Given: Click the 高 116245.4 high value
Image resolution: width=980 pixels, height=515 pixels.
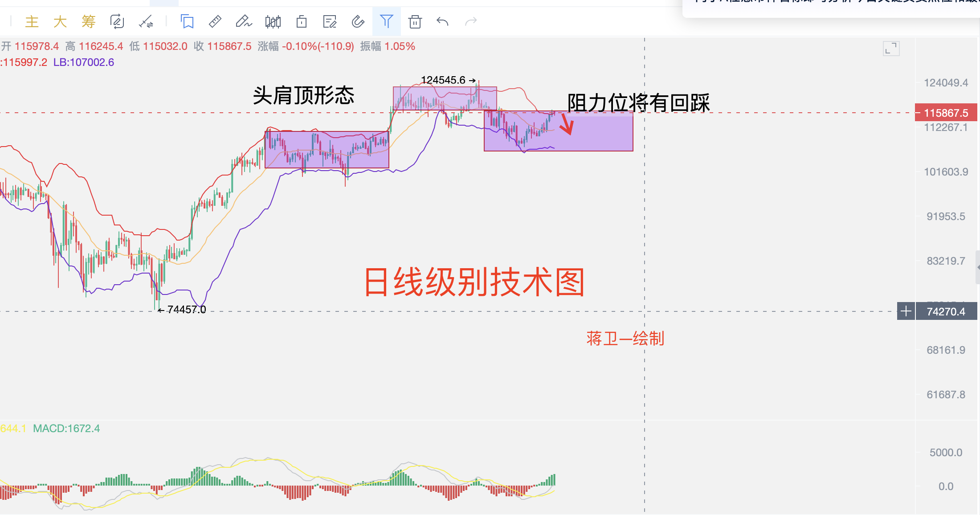Looking at the screenshot, I should (x=94, y=46).
